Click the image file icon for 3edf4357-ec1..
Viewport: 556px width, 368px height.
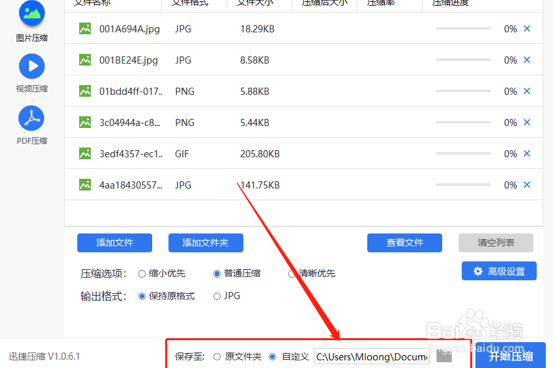pos(85,154)
